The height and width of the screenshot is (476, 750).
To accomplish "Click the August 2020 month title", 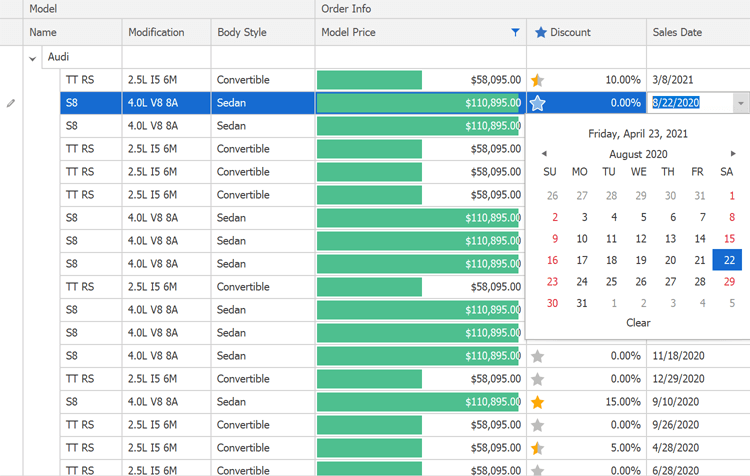I will [638, 154].
